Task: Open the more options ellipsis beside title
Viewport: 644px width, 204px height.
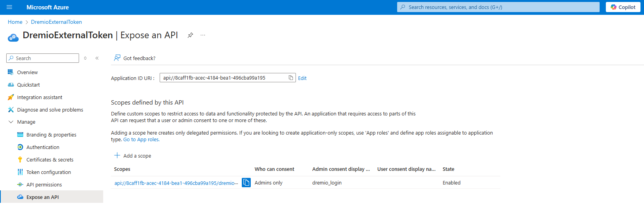Action: tap(203, 35)
